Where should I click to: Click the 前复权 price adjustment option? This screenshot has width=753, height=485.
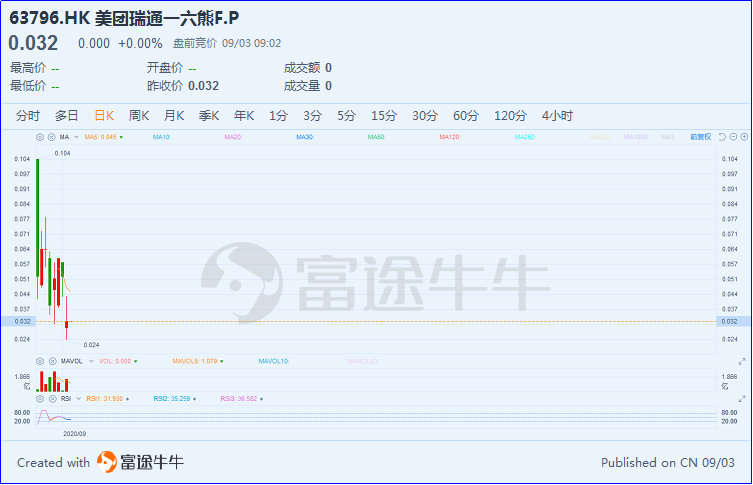click(701, 137)
